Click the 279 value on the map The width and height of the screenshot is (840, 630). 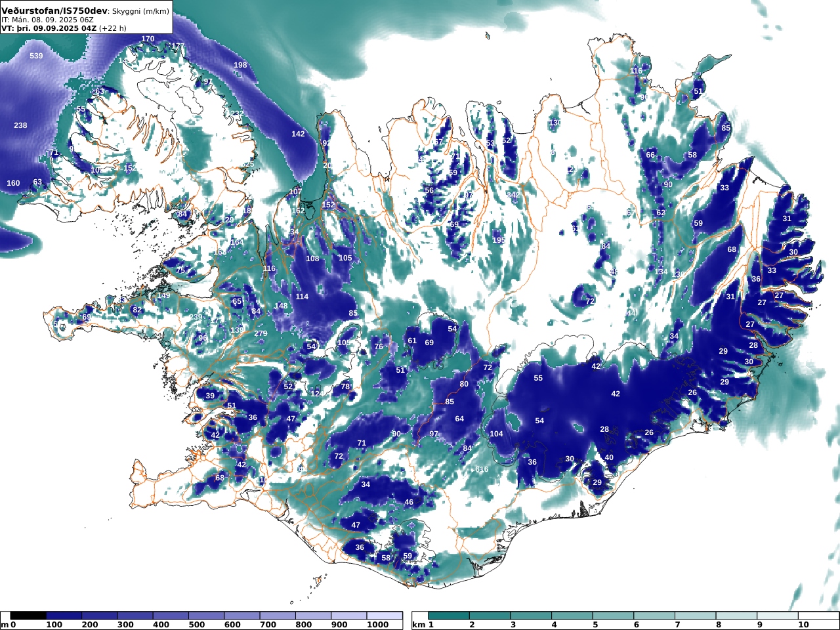pos(261,333)
